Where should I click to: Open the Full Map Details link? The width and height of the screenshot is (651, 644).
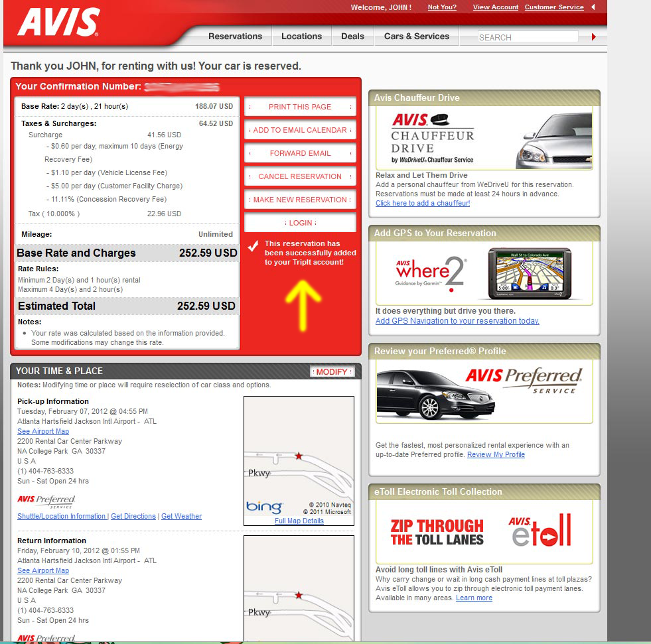(x=299, y=521)
